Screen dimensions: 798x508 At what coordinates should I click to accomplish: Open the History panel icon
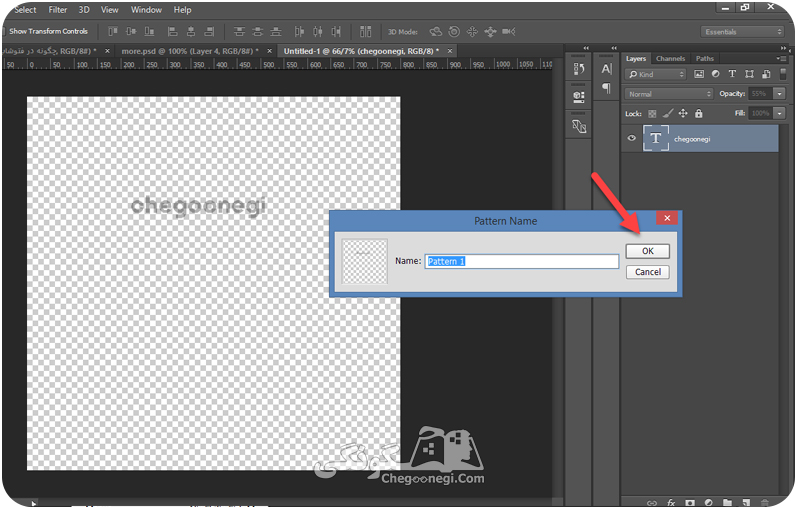point(579,69)
